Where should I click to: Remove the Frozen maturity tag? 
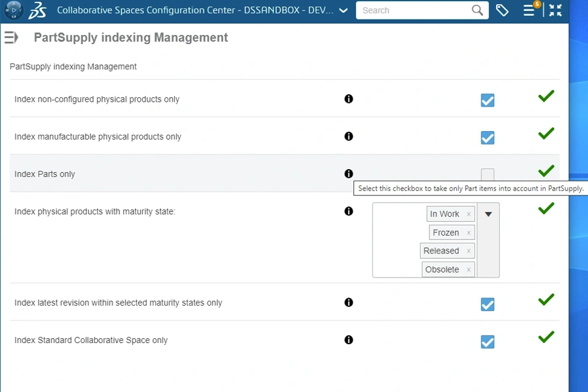pyautogui.click(x=469, y=233)
